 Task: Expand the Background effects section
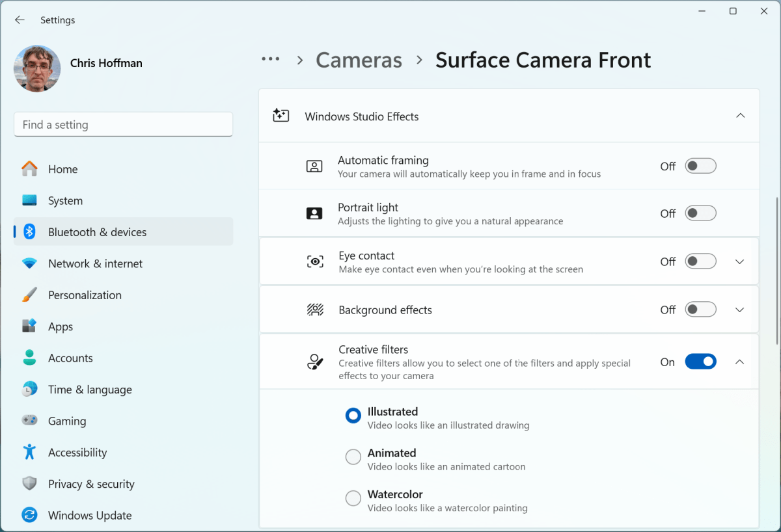coord(740,310)
